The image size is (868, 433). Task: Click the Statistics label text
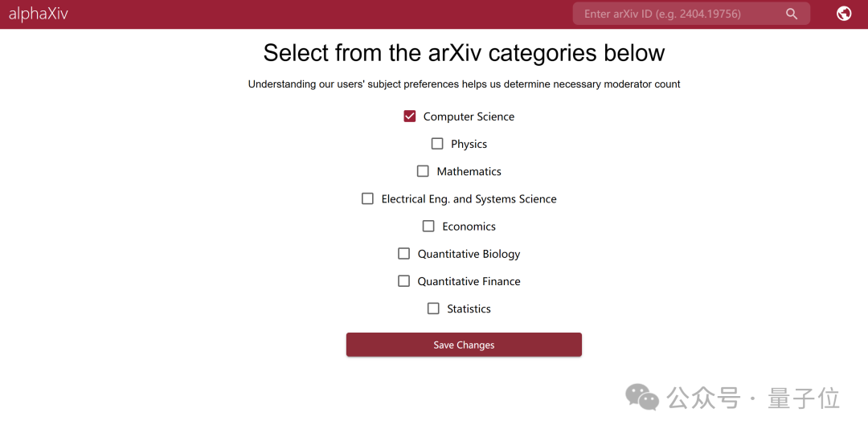click(x=469, y=308)
